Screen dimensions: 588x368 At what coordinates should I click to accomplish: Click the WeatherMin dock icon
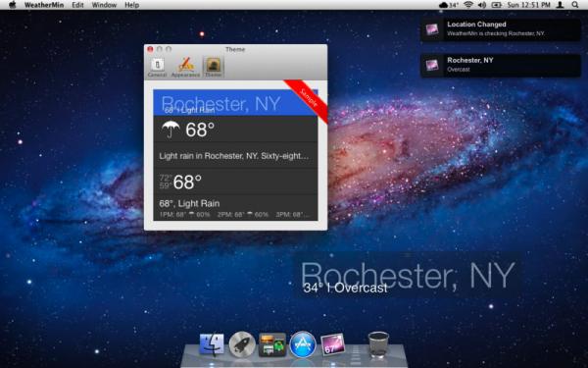332,344
